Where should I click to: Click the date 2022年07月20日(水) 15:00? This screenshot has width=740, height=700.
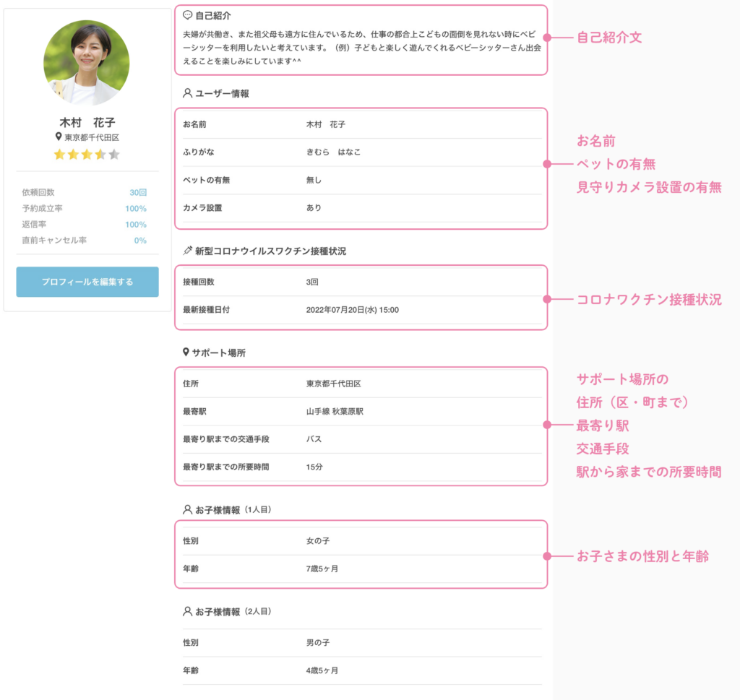coord(353,309)
